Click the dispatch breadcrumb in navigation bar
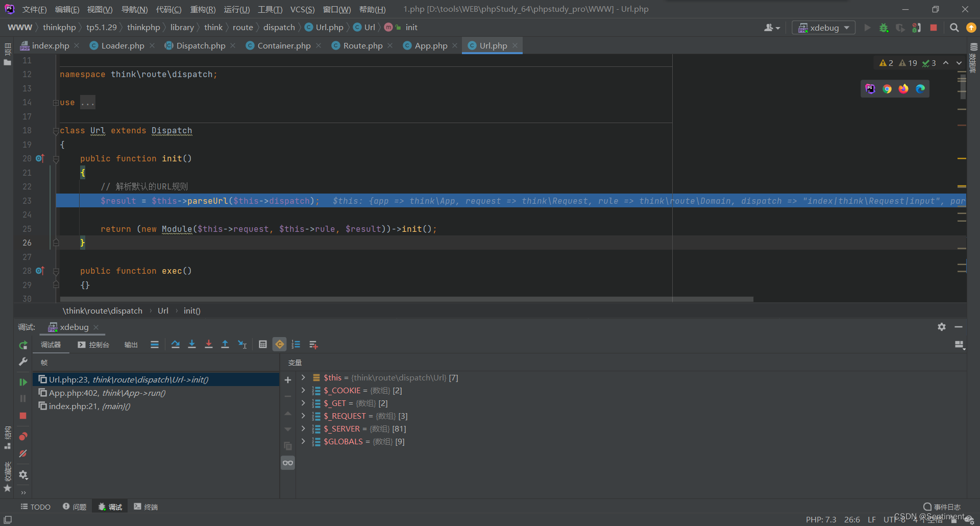Image resolution: width=980 pixels, height=526 pixels. [279, 28]
